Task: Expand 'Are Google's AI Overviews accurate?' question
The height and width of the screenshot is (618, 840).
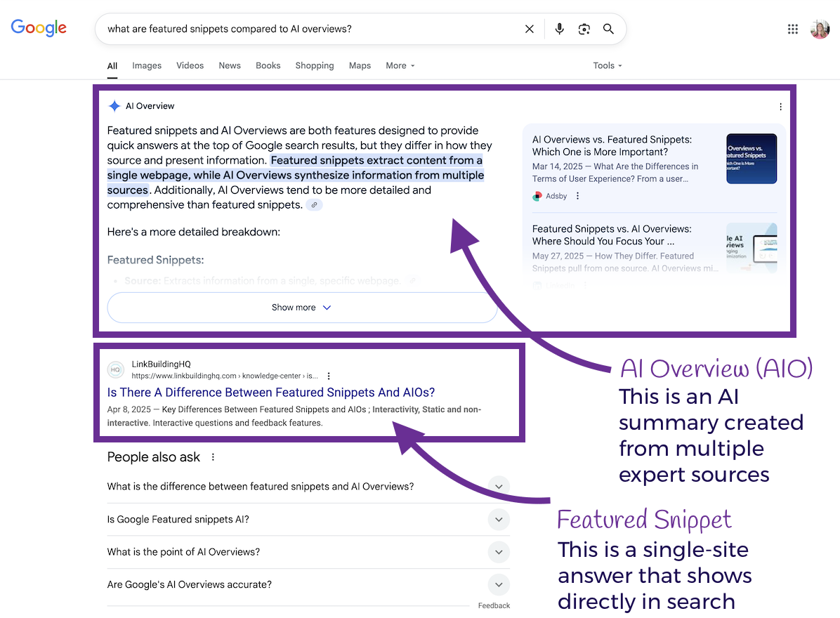Action: tap(308, 585)
